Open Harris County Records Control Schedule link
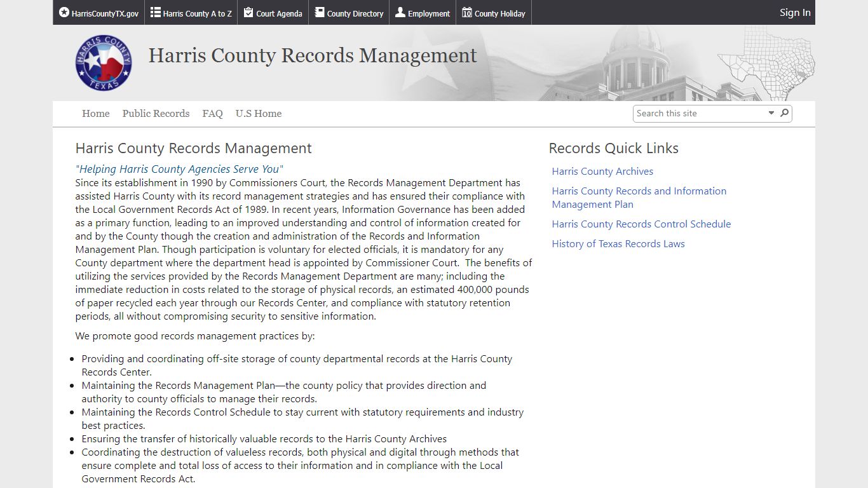This screenshot has height=488, width=868. pos(641,224)
